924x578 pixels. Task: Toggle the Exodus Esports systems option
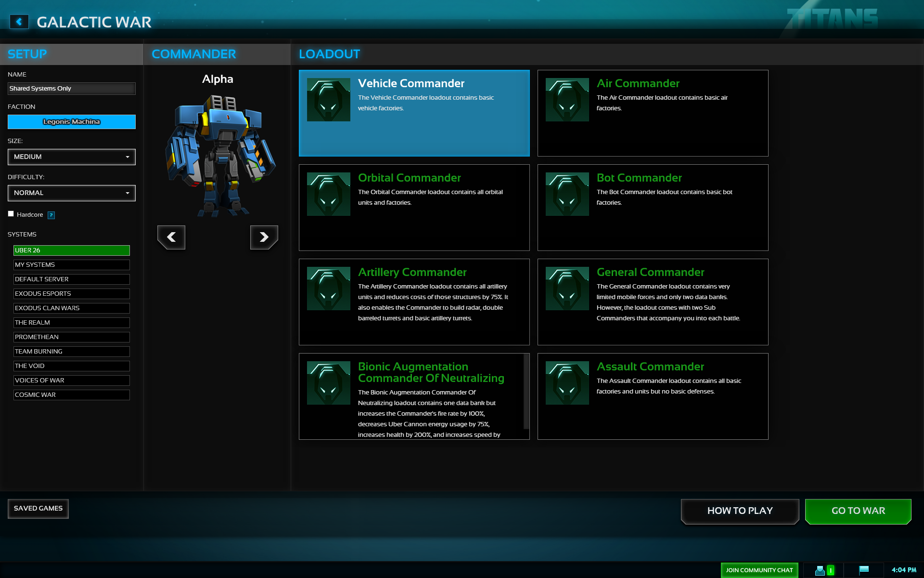71,294
